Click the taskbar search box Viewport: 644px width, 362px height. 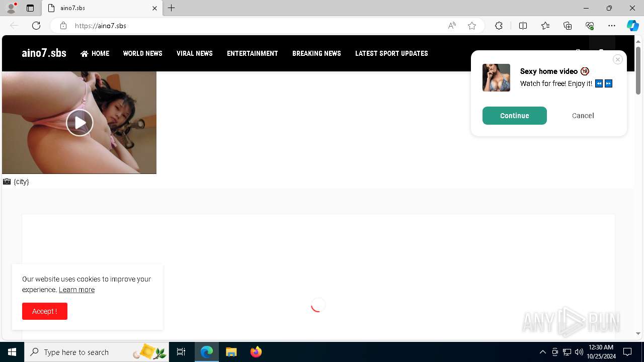[97, 352]
